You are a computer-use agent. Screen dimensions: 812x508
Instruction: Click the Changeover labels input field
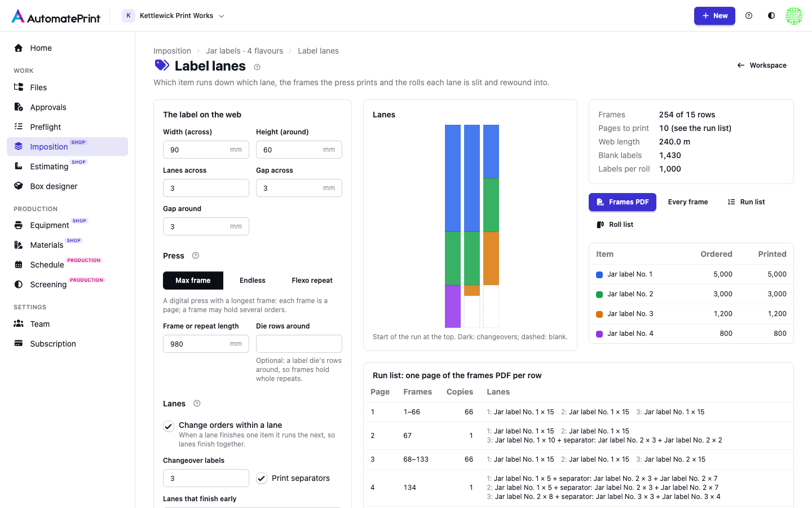(206, 478)
